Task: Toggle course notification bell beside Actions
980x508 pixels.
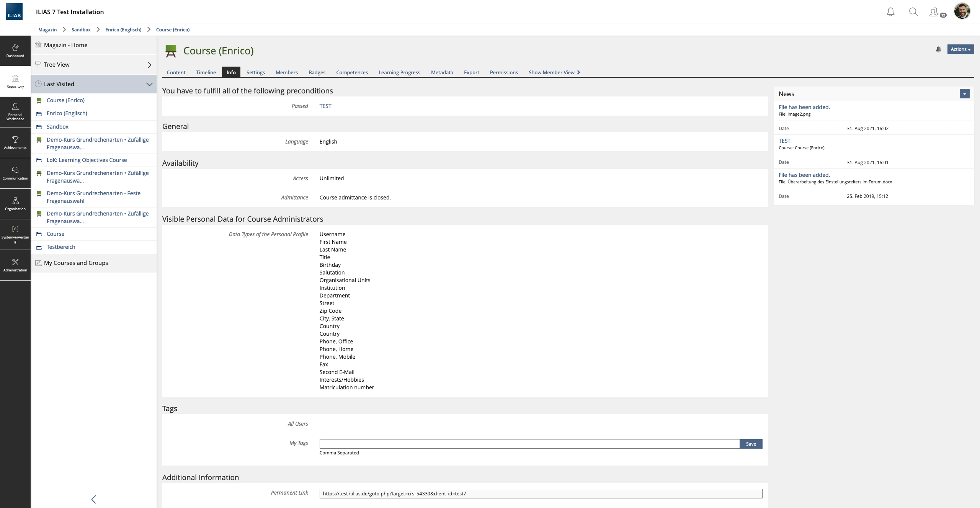Action: point(938,49)
